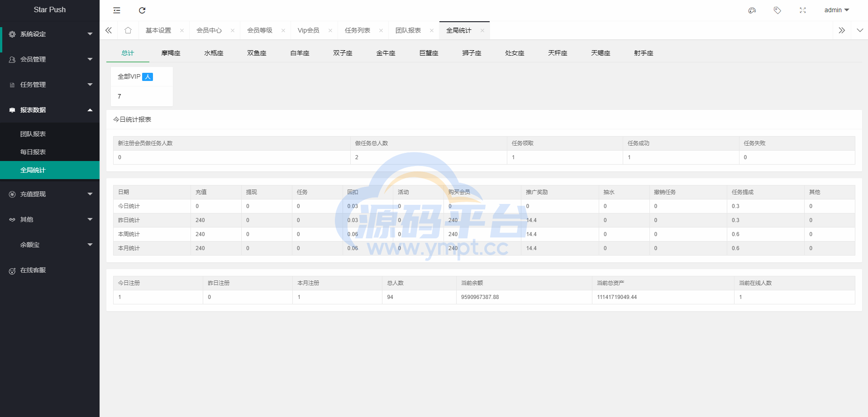The image size is (868, 417).
Task: Close the 任务列表 tab
Action: (x=381, y=31)
